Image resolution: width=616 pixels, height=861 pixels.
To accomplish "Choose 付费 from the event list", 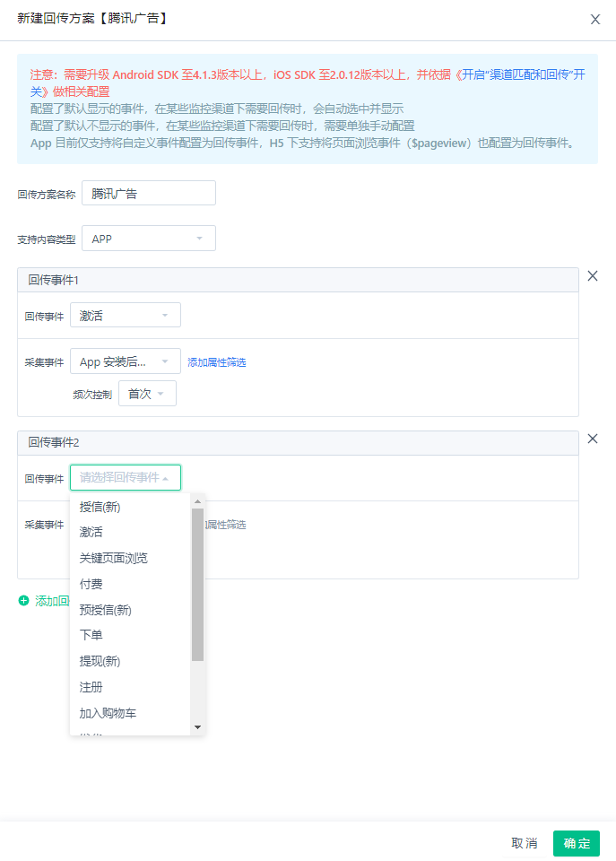I will tap(130, 584).
